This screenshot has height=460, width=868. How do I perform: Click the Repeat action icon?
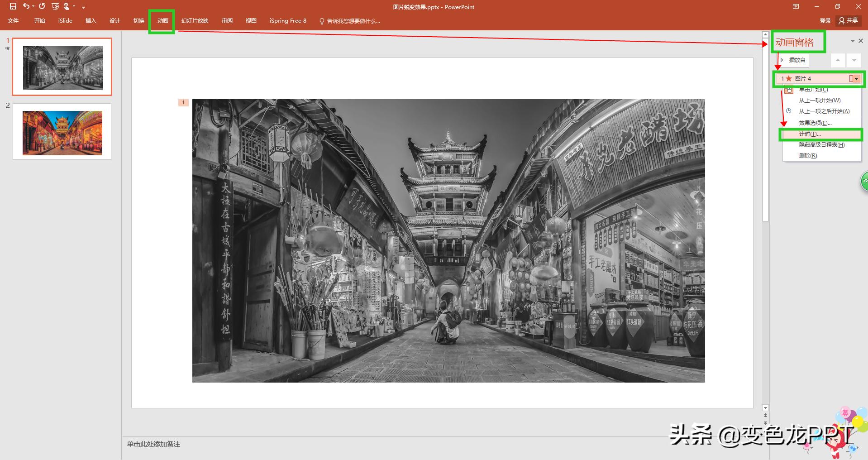pos(41,6)
